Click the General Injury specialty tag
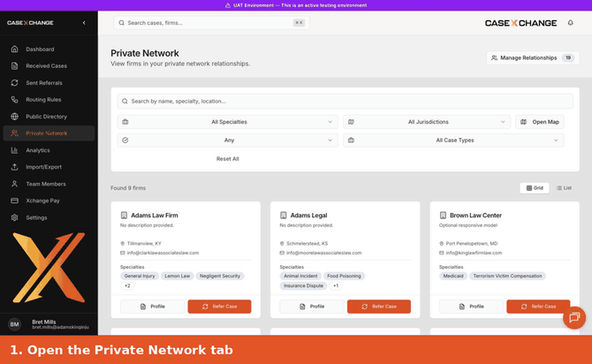This screenshot has width=592, height=364. click(x=140, y=276)
